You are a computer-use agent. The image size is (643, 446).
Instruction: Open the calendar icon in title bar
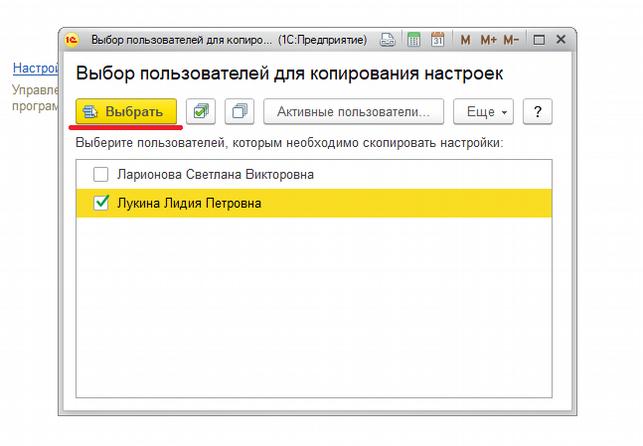[x=438, y=40]
